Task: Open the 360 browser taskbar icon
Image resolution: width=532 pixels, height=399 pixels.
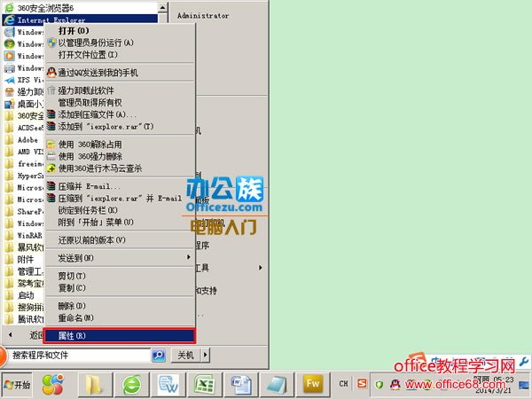Action: [131, 385]
